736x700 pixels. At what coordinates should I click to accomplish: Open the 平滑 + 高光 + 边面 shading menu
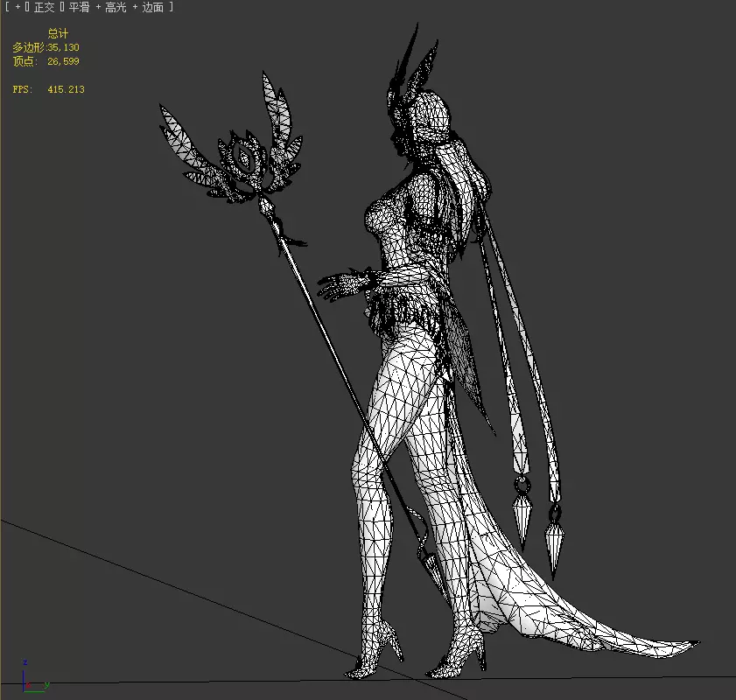(116, 7)
